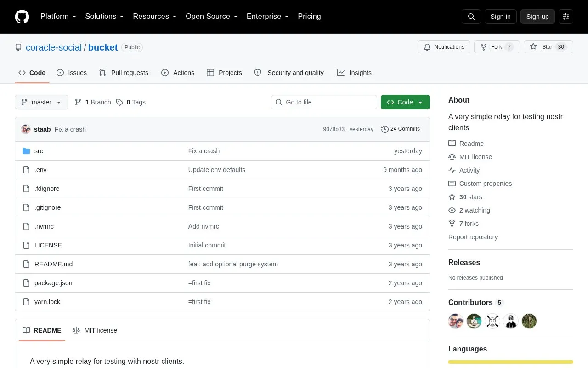Open the first contributor avatar
This screenshot has height=368, width=588.
[456, 321]
